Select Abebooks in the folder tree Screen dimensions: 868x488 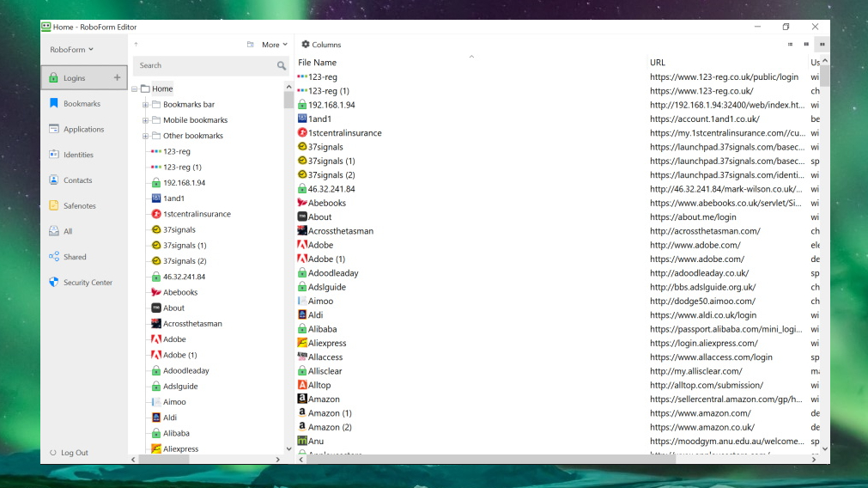click(180, 292)
